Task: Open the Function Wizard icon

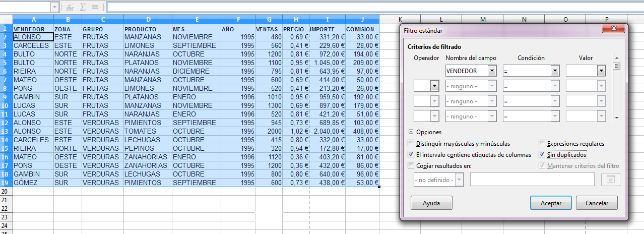Action: pos(70,7)
